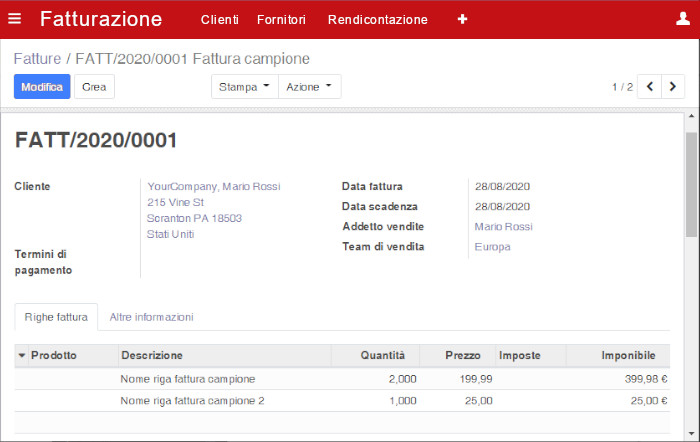
Task: Click the 25,00 € amount cell
Action: [649, 401]
